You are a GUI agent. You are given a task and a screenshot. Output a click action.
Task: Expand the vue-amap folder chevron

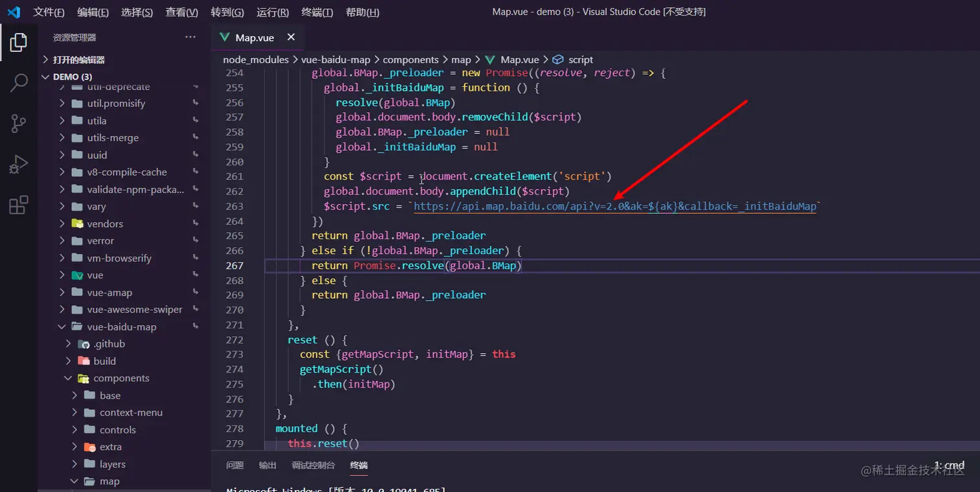tap(62, 292)
